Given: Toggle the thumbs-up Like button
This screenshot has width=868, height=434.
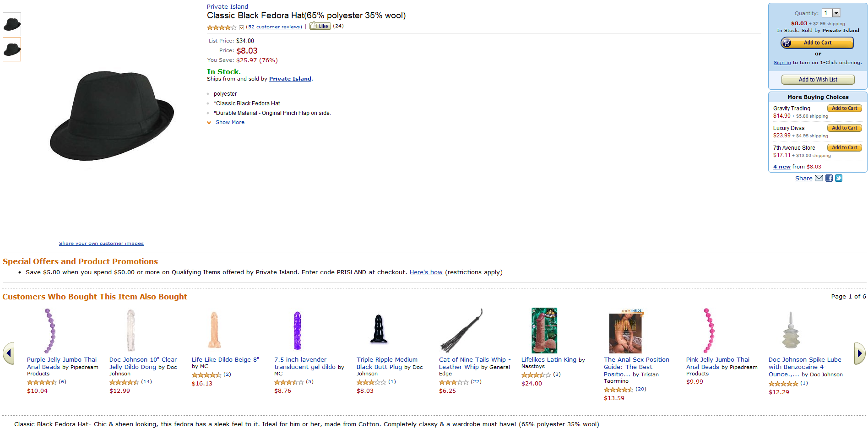Looking at the screenshot, I should tap(320, 26).
